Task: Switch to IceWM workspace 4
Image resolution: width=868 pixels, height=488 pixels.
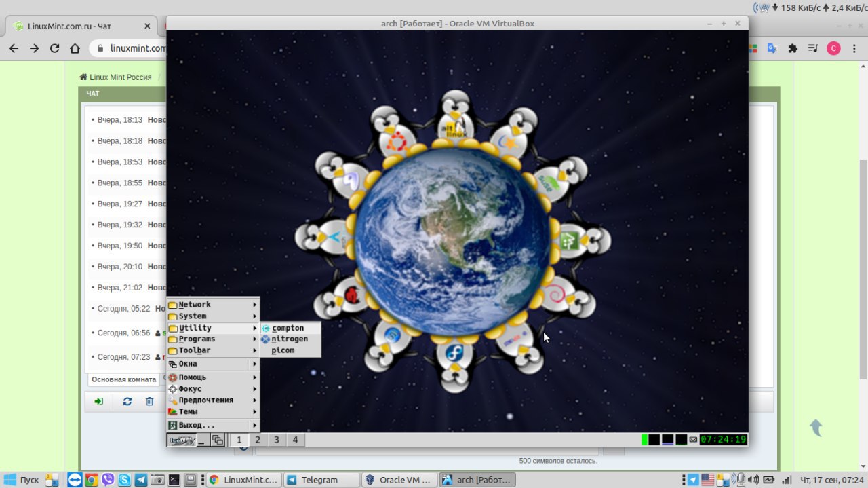Action: 295,440
